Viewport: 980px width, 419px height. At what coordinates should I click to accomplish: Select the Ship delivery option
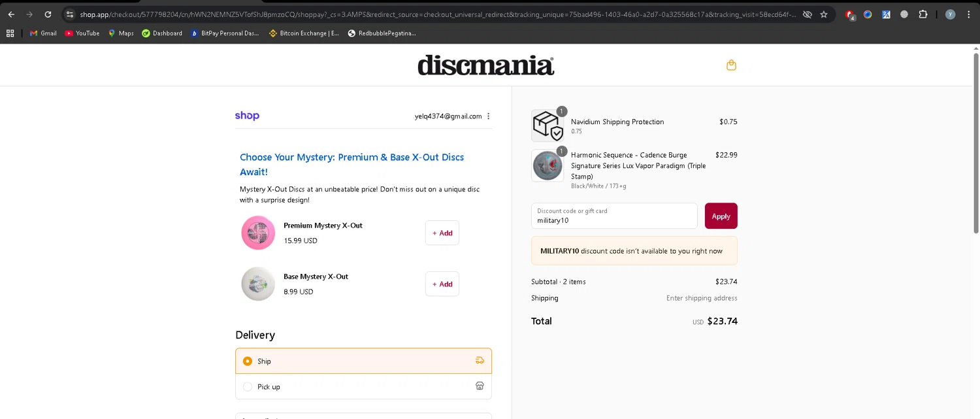pos(363,361)
